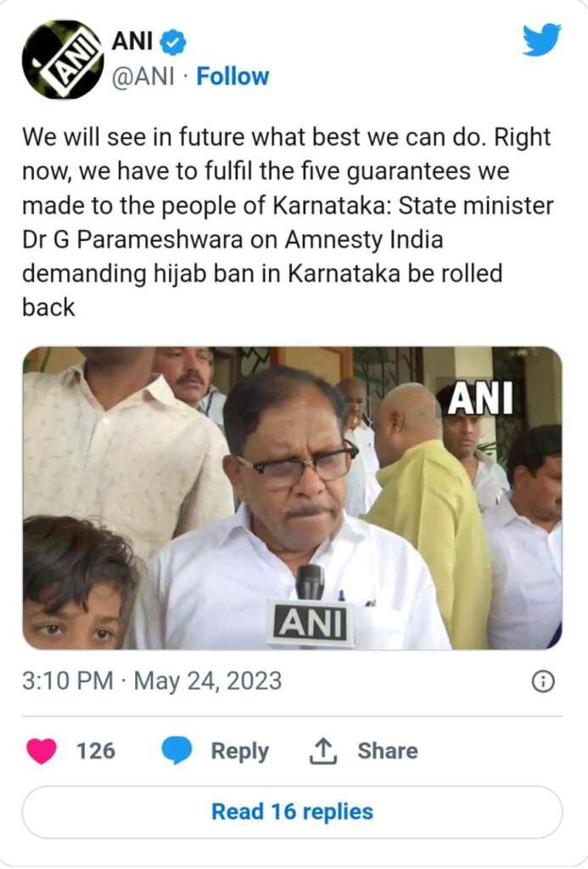The image size is (588, 869).
Task: Click the blue reply speech bubble icon
Action: 176,751
